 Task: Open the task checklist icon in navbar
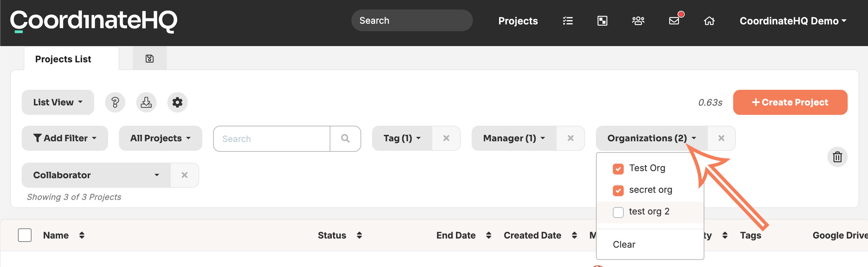click(568, 21)
